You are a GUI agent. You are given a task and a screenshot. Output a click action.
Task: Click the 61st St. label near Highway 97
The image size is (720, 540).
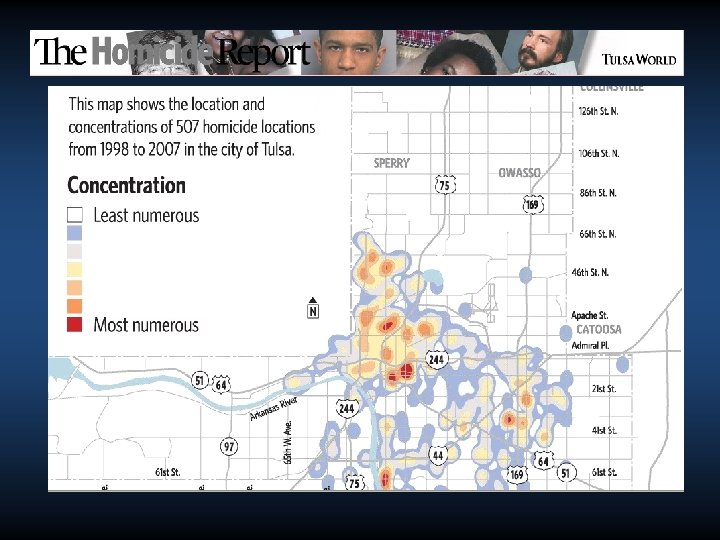coord(168,472)
